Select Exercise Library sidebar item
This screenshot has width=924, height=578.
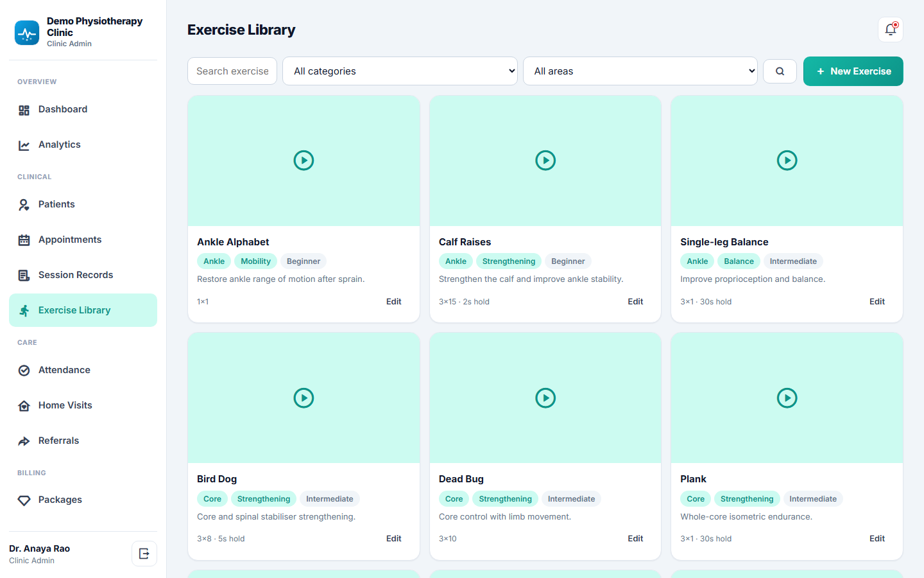83,310
